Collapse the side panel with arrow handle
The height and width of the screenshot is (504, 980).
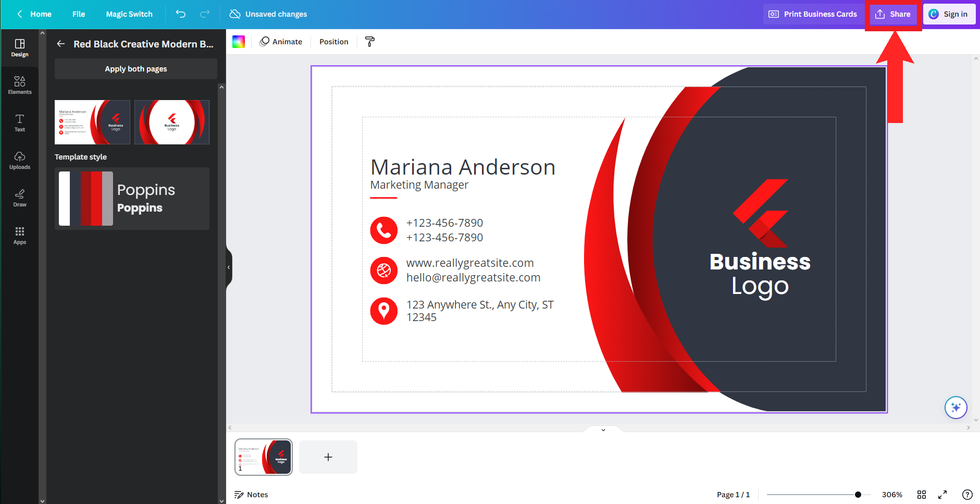pyautogui.click(x=229, y=267)
